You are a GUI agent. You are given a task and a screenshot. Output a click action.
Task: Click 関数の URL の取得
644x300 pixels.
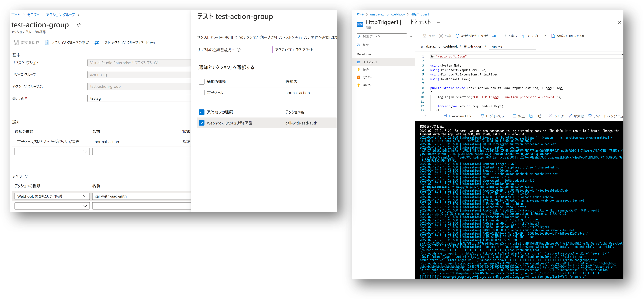coord(568,36)
